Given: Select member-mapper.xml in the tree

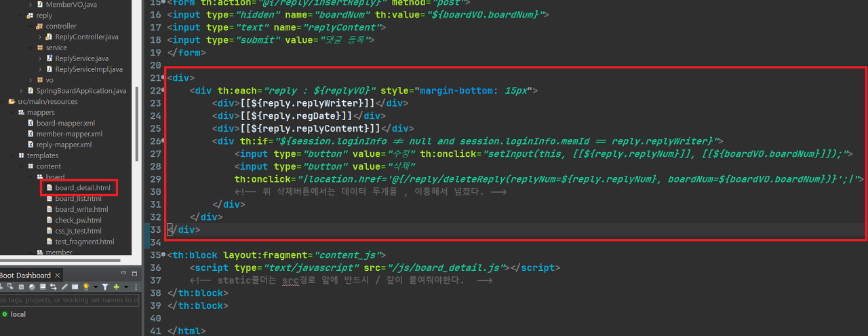Looking at the screenshot, I should (69, 134).
